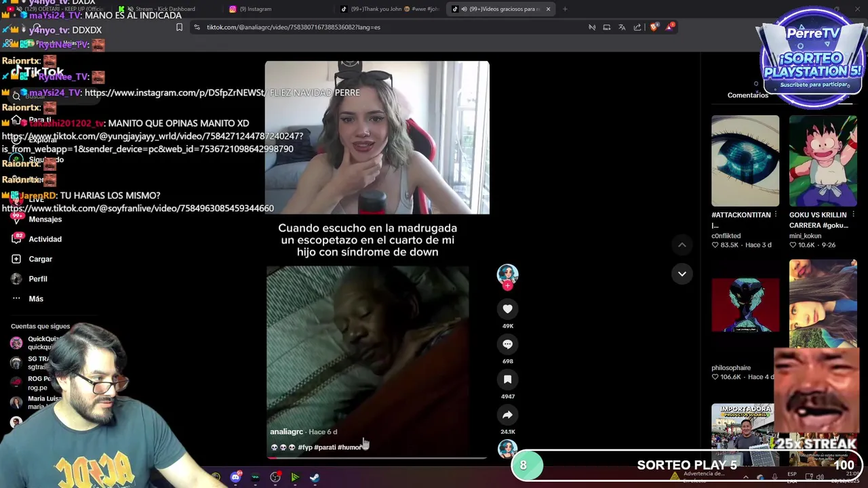The width and height of the screenshot is (868, 488).
Task: Open green play-arrow app in taskbar
Action: (x=295, y=477)
